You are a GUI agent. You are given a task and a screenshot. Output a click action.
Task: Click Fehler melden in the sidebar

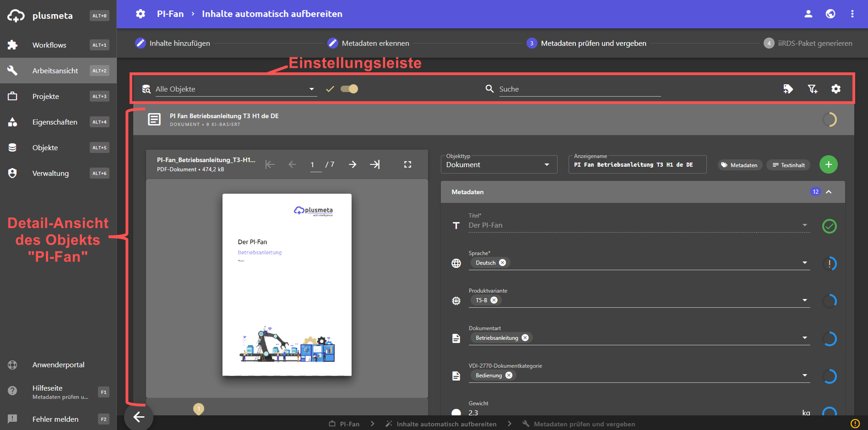(58, 419)
